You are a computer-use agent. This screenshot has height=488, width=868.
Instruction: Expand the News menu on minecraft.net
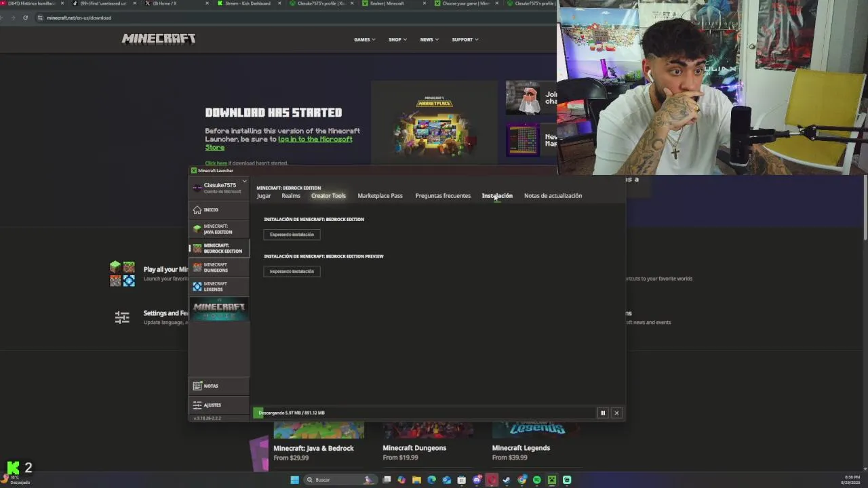(429, 39)
